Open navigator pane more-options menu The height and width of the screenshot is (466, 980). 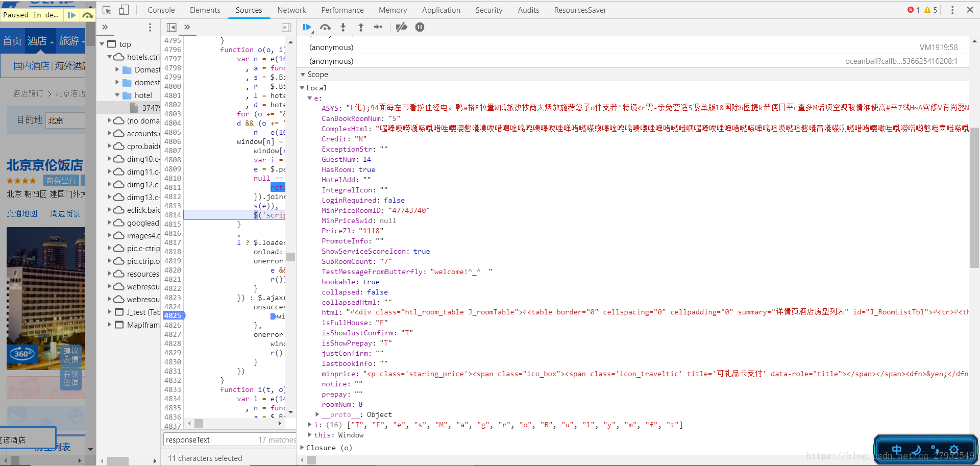click(150, 27)
